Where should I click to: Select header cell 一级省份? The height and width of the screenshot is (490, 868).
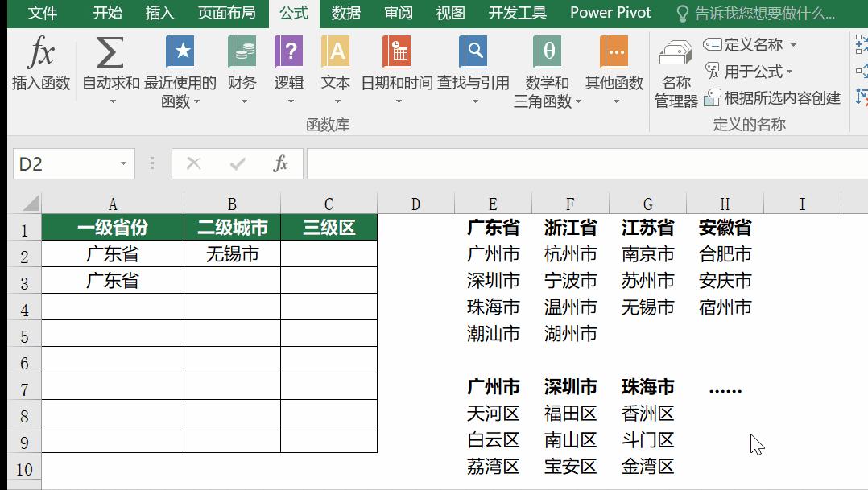click(x=113, y=228)
